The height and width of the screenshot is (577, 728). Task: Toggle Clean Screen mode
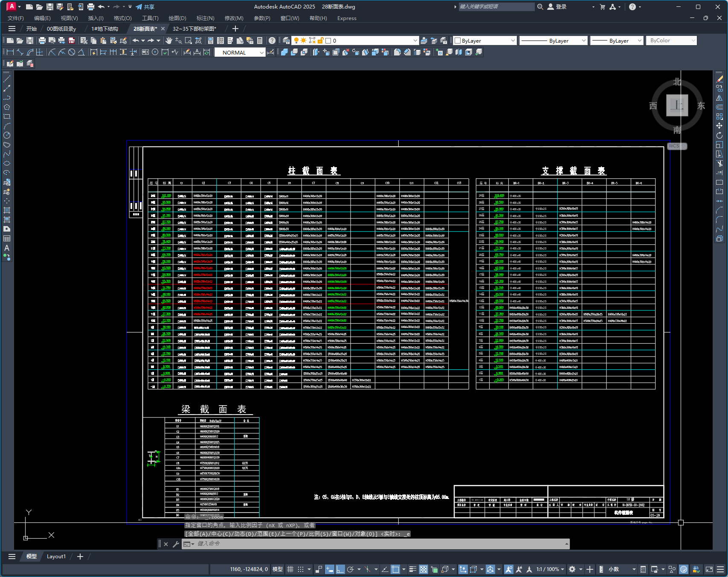[x=709, y=569]
